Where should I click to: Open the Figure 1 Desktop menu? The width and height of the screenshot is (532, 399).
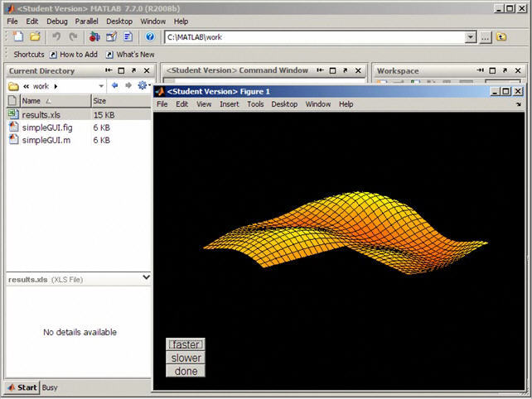click(x=284, y=104)
